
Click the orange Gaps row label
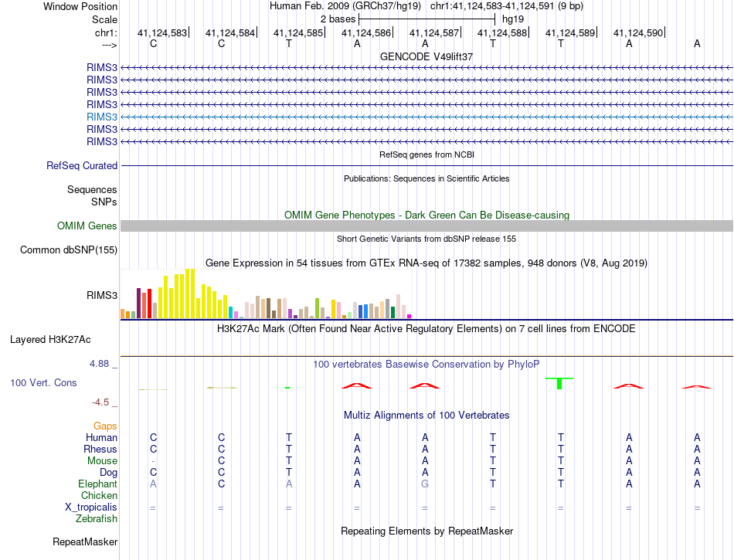105,426
